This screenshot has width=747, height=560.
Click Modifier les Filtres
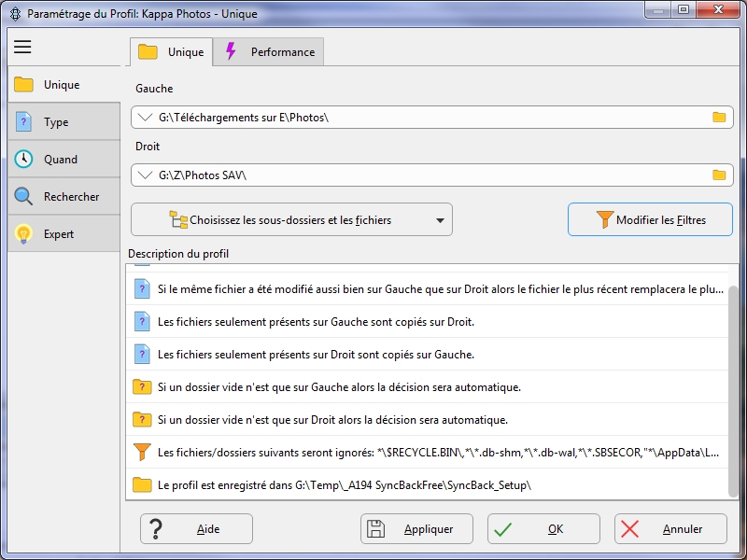[x=650, y=219]
